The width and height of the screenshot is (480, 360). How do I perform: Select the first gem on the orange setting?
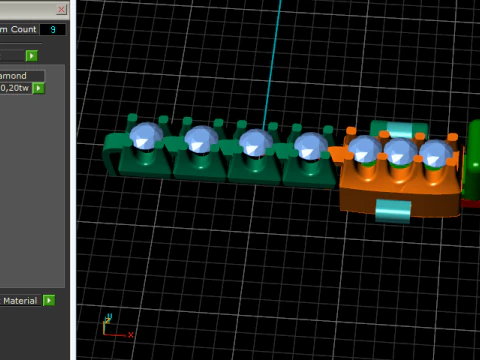point(365,149)
